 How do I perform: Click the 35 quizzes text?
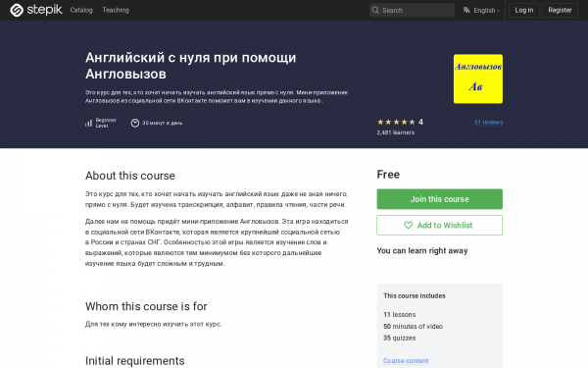point(400,338)
